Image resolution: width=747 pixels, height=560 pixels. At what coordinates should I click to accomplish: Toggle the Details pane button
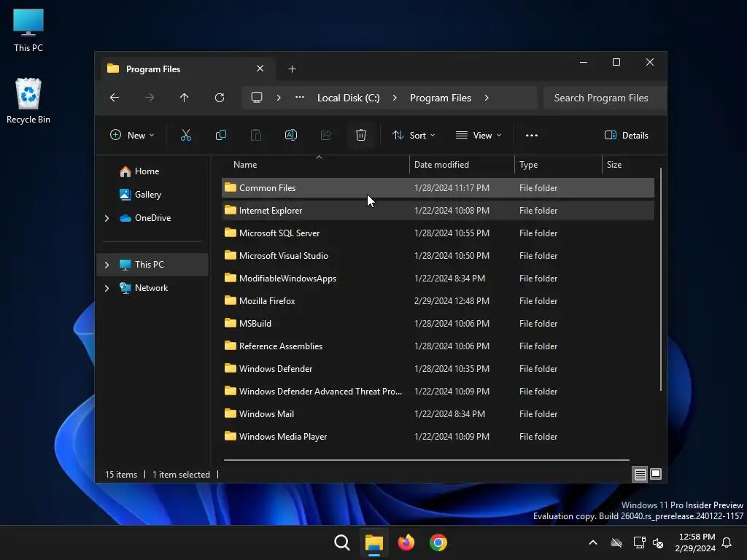click(626, 135)
